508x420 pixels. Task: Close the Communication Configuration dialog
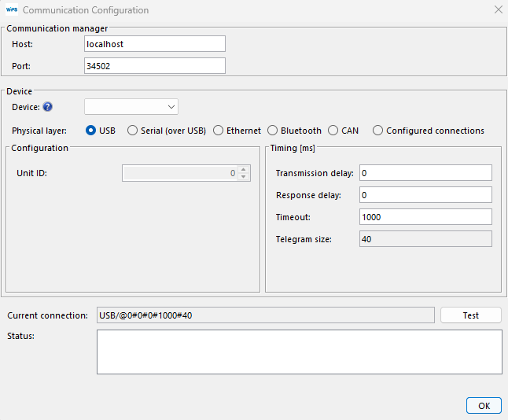[497, 10]
